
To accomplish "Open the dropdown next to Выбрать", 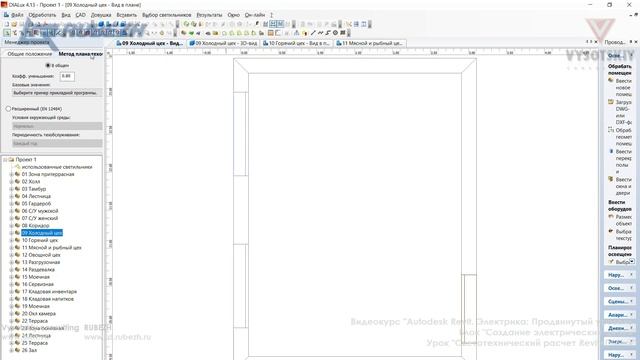I will [x=632, y=261].
